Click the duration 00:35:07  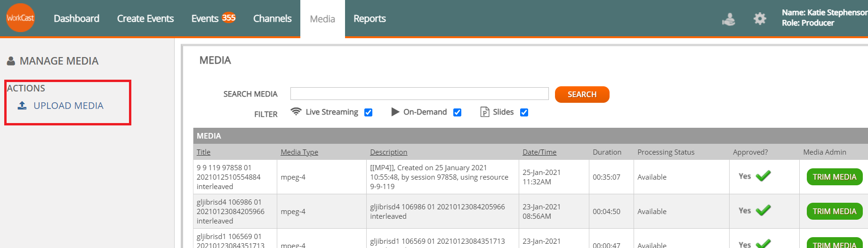(606, 177)
